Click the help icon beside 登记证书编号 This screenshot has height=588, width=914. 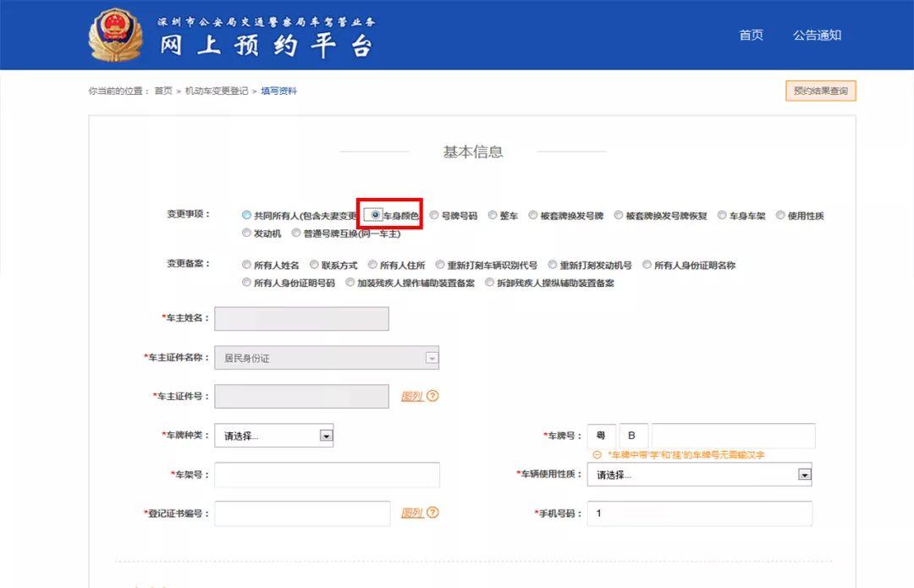[x=432, y=513]
